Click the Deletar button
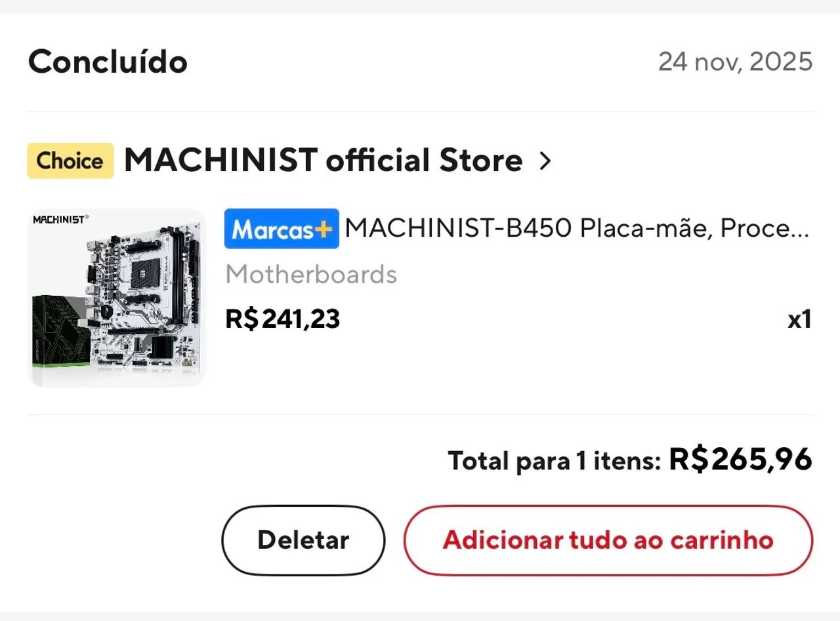 click(303, 540)
